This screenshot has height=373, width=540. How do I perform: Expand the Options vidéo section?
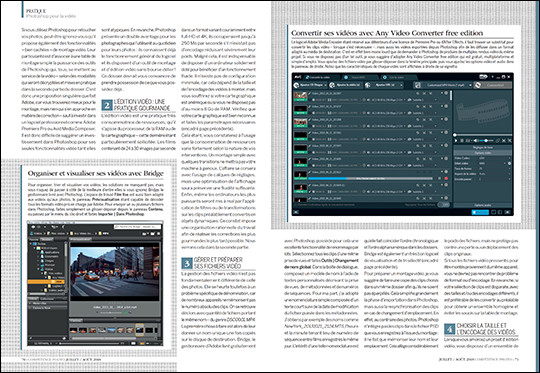tap(483, 153)
